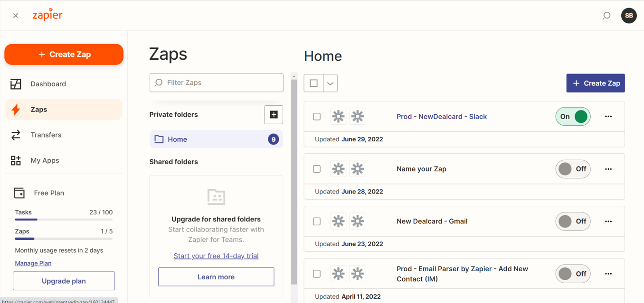This screenshot has width=644, height=303.
Task: Turn on Prod - Email Parser zap toggle
Action: (x=573, y=274)
